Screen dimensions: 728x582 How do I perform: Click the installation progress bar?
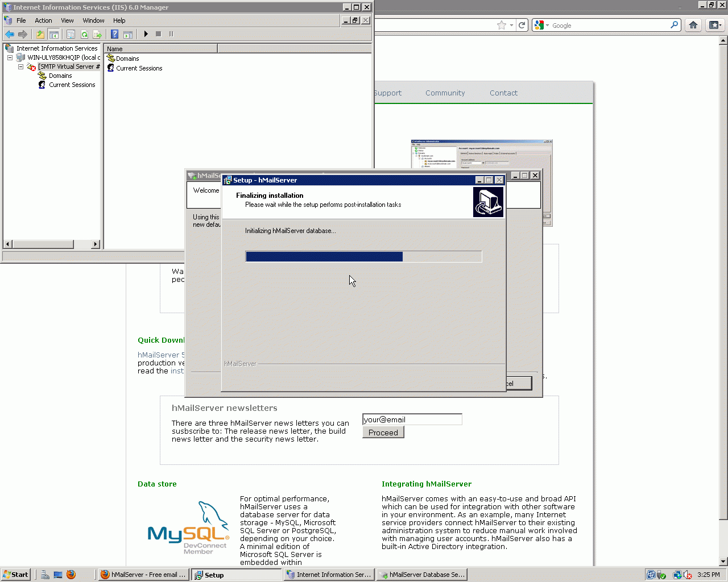(x=363, y=256)
